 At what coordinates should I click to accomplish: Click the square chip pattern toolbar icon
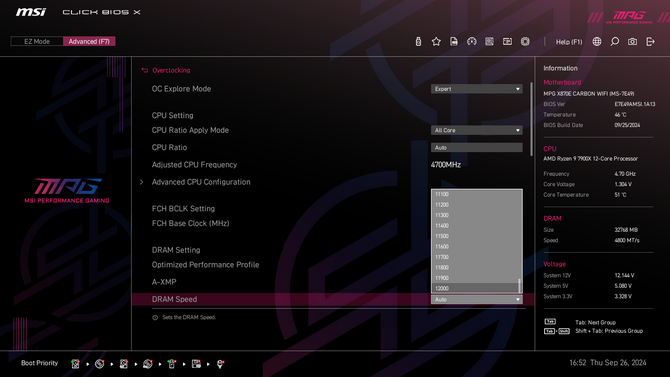pyautogui.click(x=489, y=41)
